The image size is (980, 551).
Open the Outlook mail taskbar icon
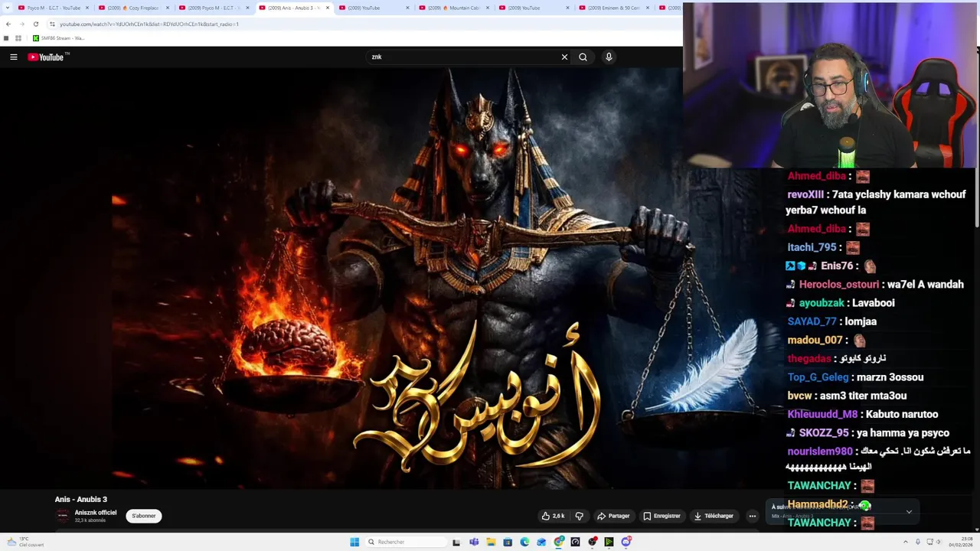tap(541, 542)
